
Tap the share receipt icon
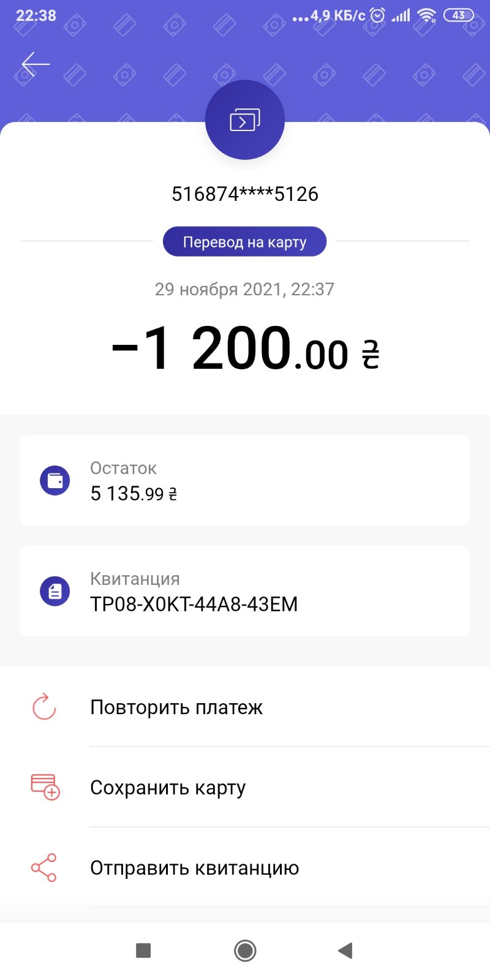tap(44, 867)
